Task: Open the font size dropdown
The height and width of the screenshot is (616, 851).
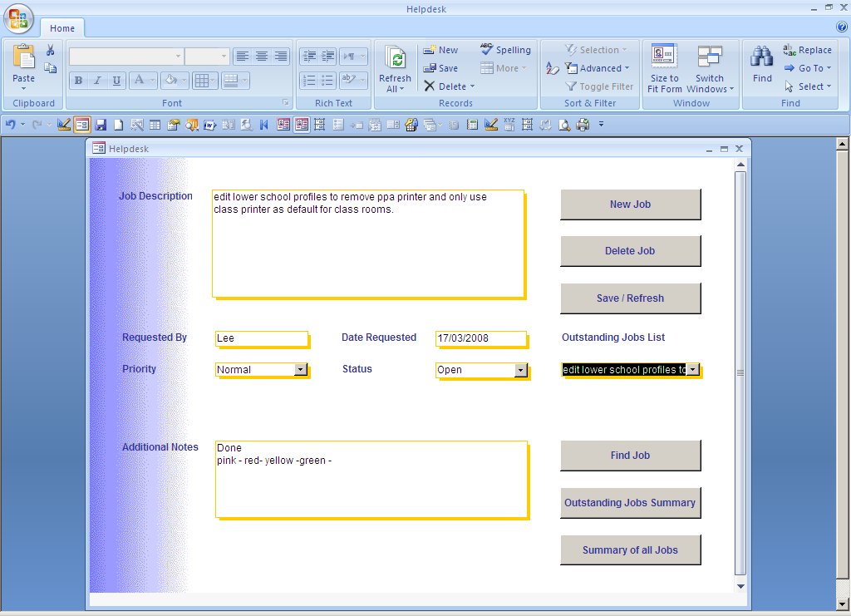Action: click(x=224, y=57)
